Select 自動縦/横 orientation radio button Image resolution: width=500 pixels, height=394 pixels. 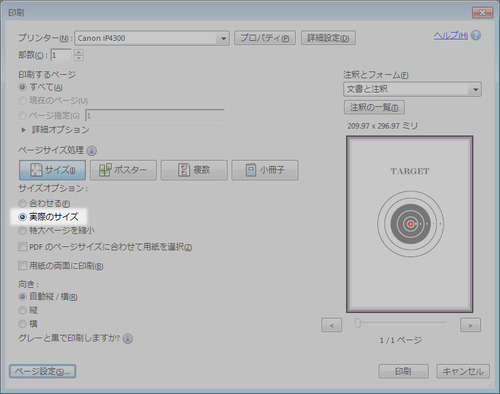point(22,297)
